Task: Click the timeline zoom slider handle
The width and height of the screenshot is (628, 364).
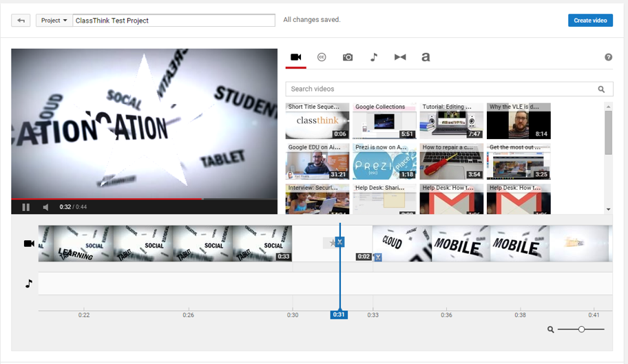Action: [581, 329]
